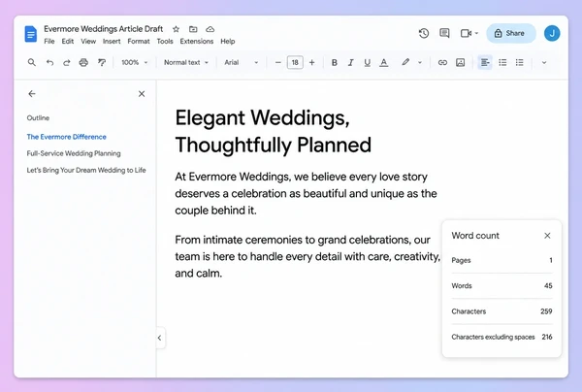Go back with the outline panel arrow

pos(32,94)
